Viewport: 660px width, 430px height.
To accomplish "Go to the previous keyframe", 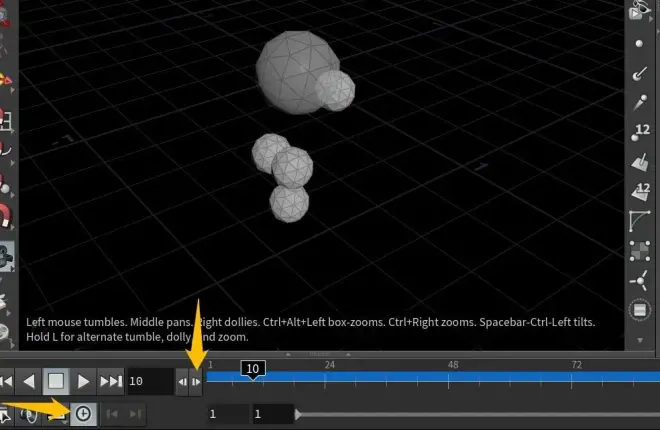I will 112,414.
